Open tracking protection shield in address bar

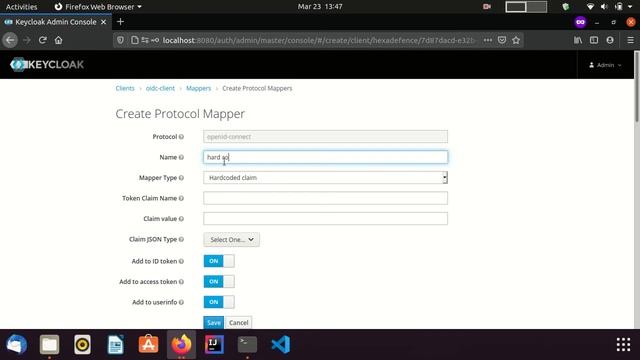click(x=120, y=40)
